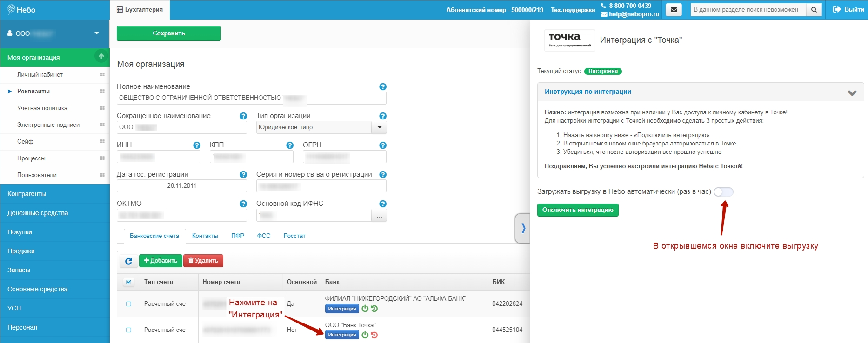This screenshot has height=343, width=868.
Task: Click the Полное наименование input field
Action: 252,98
